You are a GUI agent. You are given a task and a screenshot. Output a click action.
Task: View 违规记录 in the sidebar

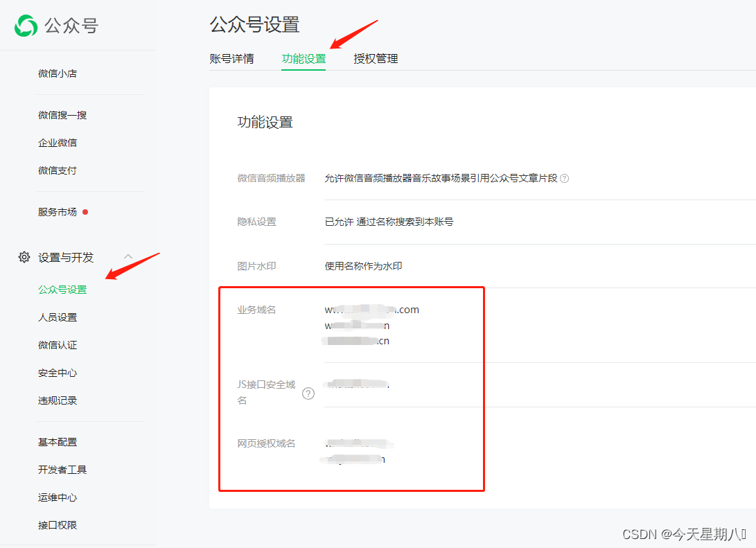tap(58, 400)
